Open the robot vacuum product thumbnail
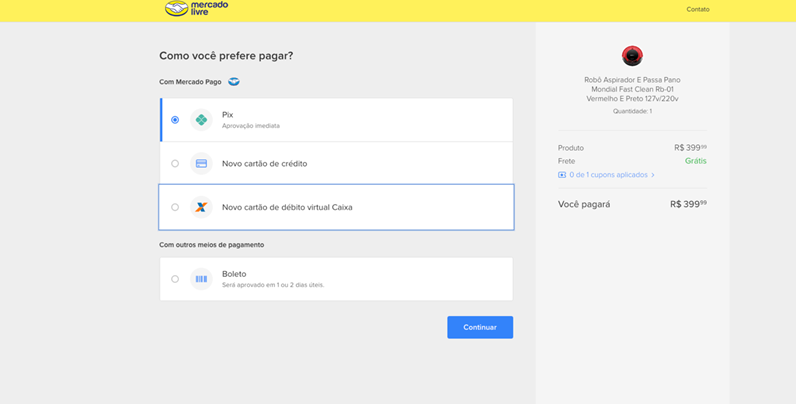 (x=632, y=56)
